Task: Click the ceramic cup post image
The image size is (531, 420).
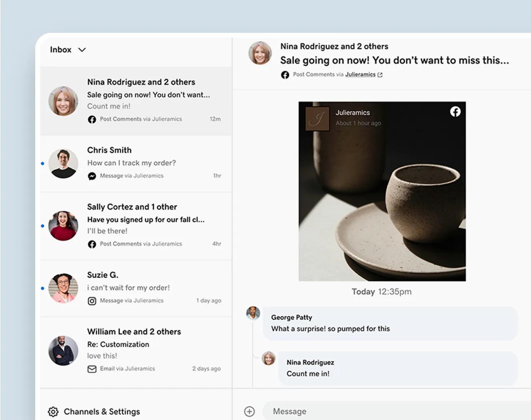Action: tap(382, 191)
